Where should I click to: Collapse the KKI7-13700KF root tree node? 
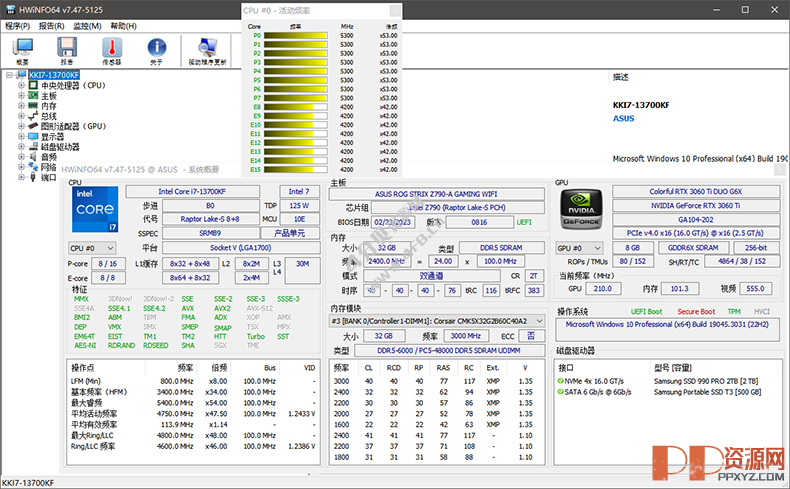9,75
